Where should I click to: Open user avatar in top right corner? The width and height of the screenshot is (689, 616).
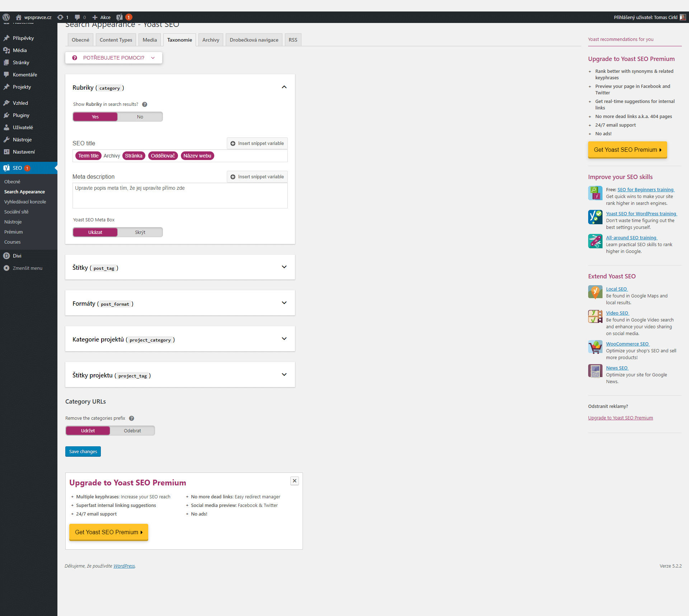click(683, 17)
